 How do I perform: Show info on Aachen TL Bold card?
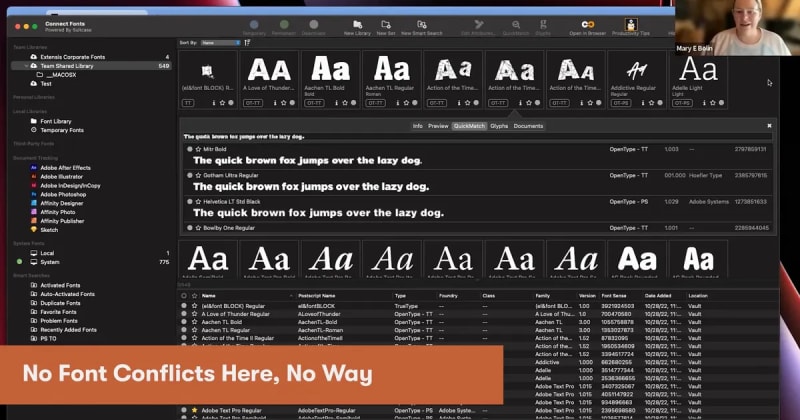pos(337,103)
